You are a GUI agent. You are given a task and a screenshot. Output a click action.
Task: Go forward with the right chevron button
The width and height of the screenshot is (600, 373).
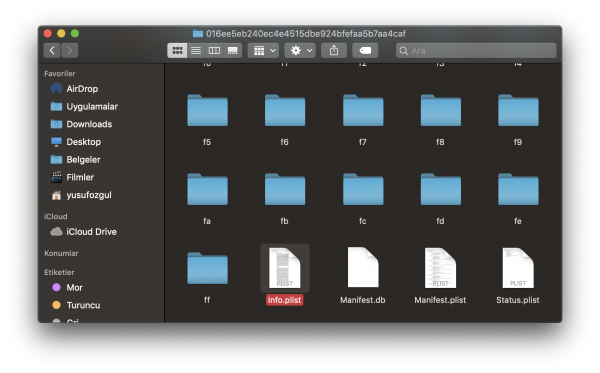pyautogui.click(x=70, y=50)
